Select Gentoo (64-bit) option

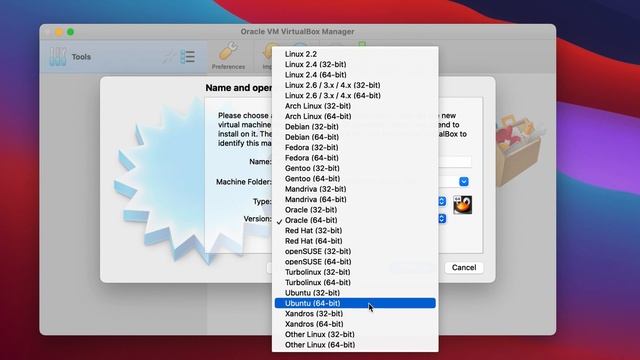tap(355, 178)
